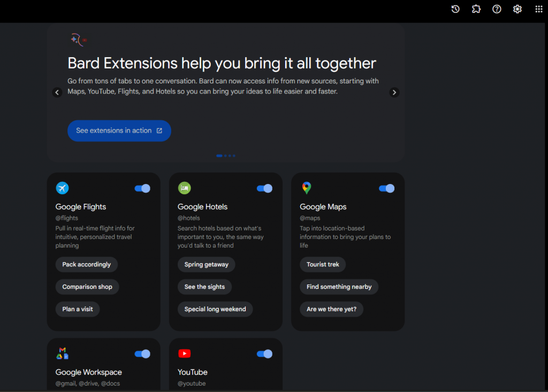Image resolution: width=548 pixels, height=392 pixels.
Task: Go to previous carousel slide
Action: (x=57, y=92)
